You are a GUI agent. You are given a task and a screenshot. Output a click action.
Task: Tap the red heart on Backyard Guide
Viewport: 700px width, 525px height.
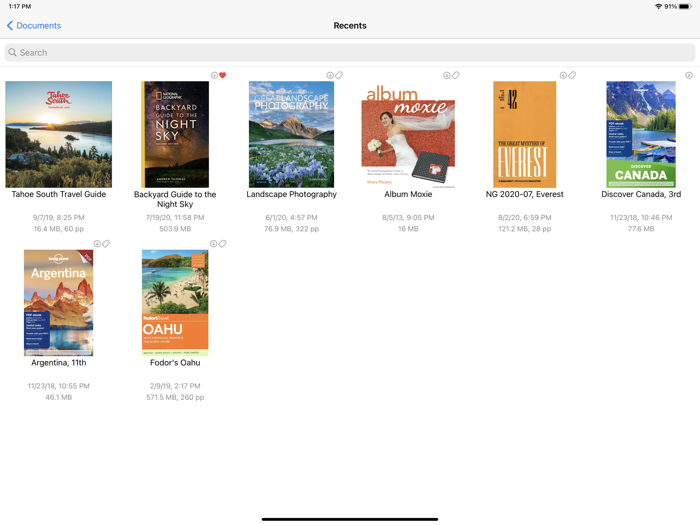(x=223, y=75)
